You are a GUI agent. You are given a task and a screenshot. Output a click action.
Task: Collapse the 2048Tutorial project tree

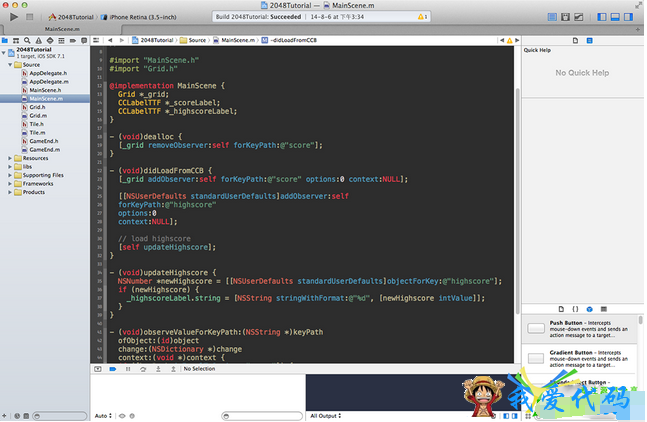(4, 53)
